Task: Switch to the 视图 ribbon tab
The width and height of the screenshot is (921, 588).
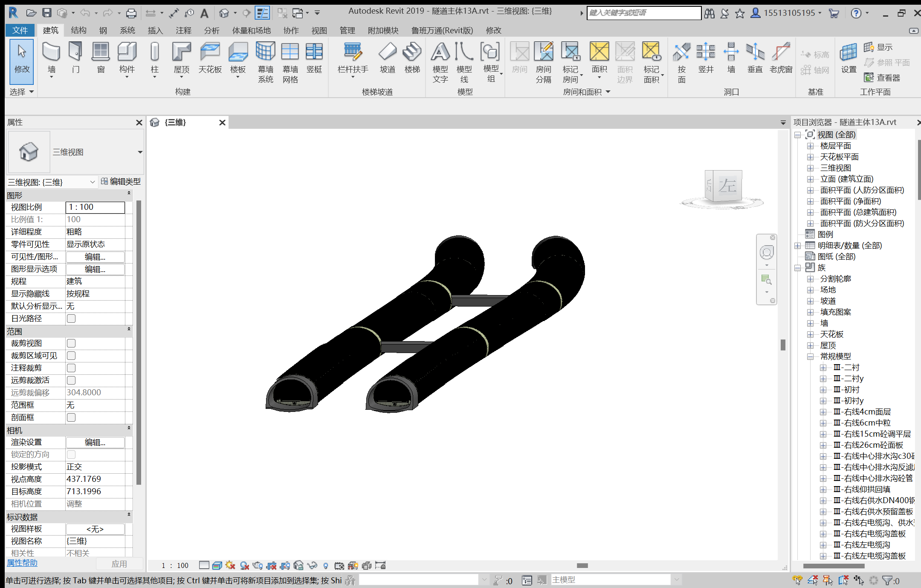Action: [x=319, y=30]
